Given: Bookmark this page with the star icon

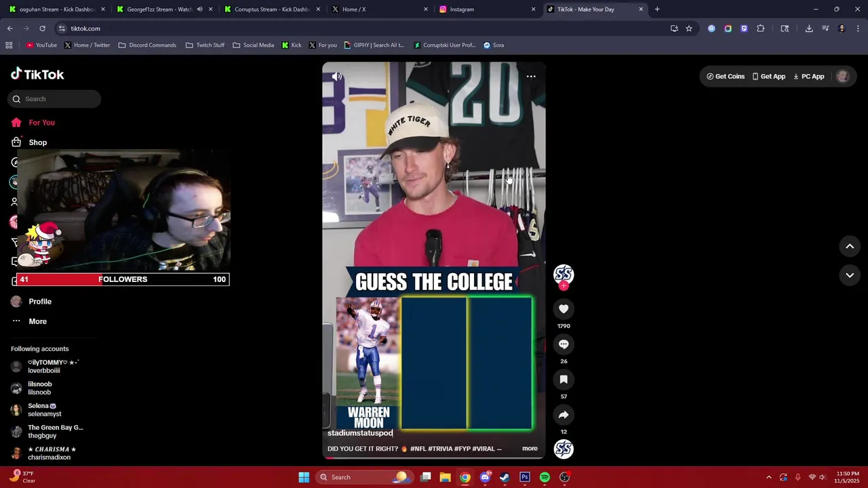Looking at the screenshot, I should click(x=689, y=28).
